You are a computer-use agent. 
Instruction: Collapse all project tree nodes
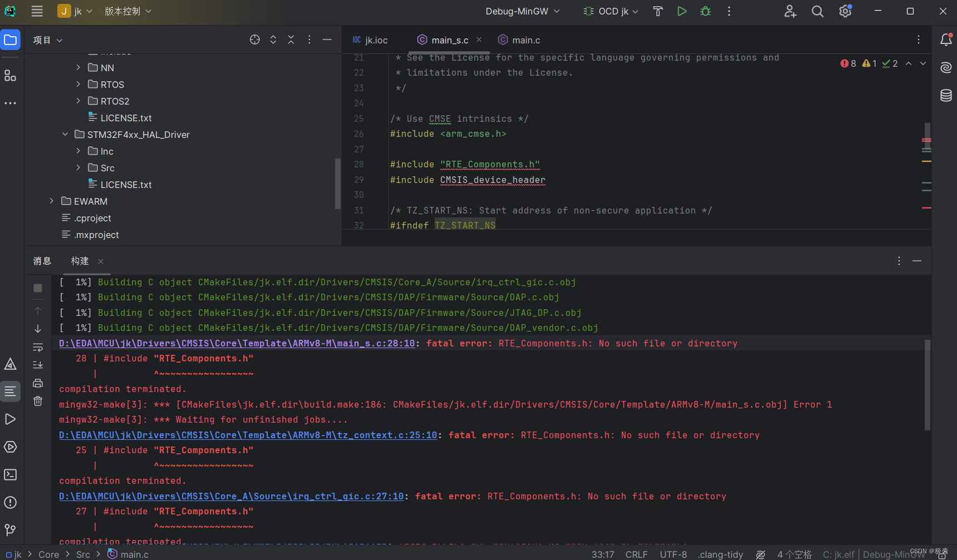[291, 39]
